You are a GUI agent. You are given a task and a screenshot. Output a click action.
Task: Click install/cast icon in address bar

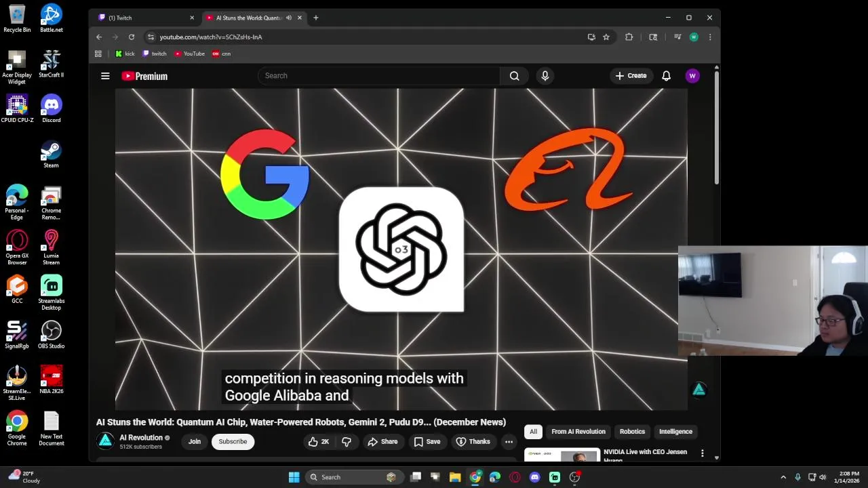[591, 37]
